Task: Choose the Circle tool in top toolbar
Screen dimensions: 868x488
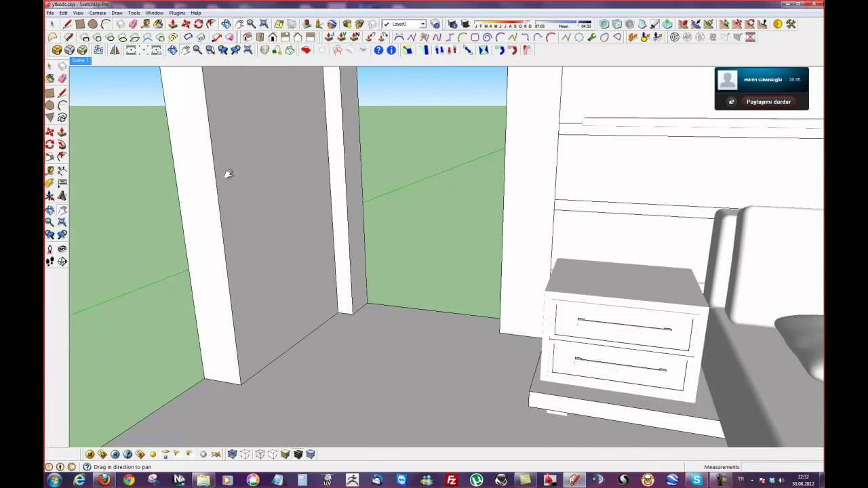Action: [92, 24]
